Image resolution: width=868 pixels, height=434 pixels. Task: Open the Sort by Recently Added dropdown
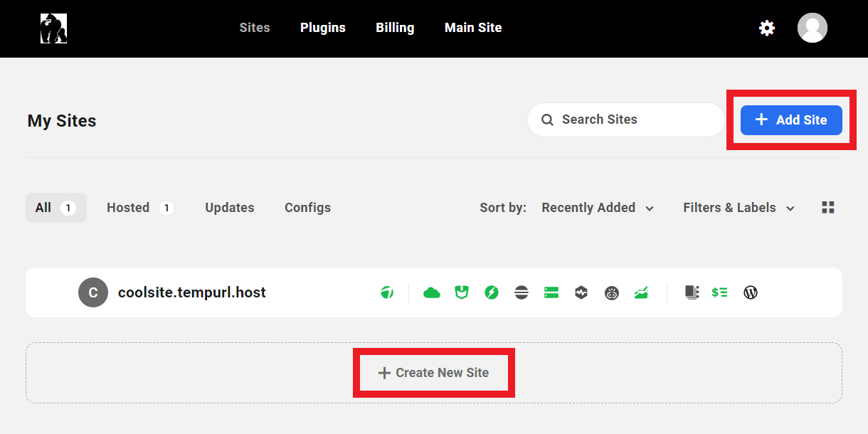click(x=598, y=208)
